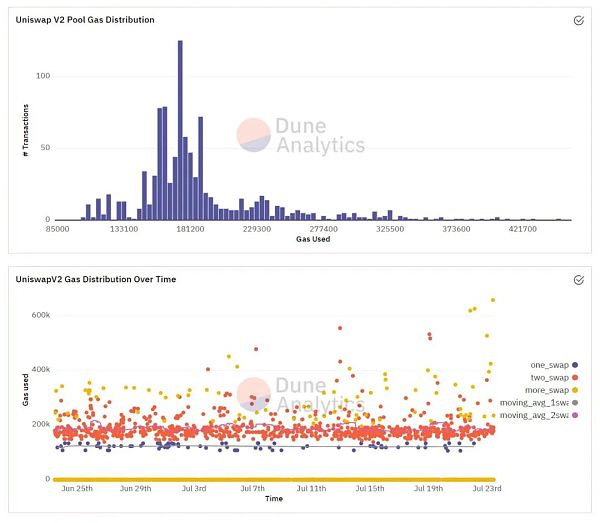Click the highest yellow point above 600k

coord(493,300)
